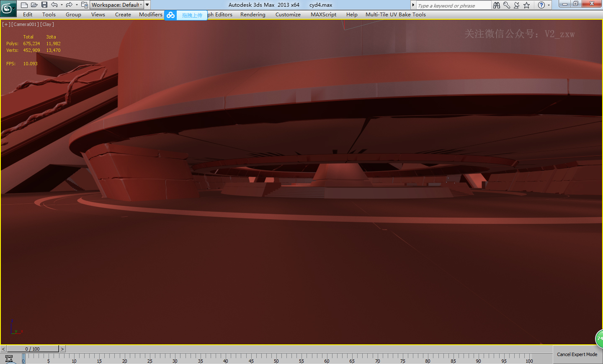Open Multi-Tile UV Bake Tools menu

click(x=396, y=15)
